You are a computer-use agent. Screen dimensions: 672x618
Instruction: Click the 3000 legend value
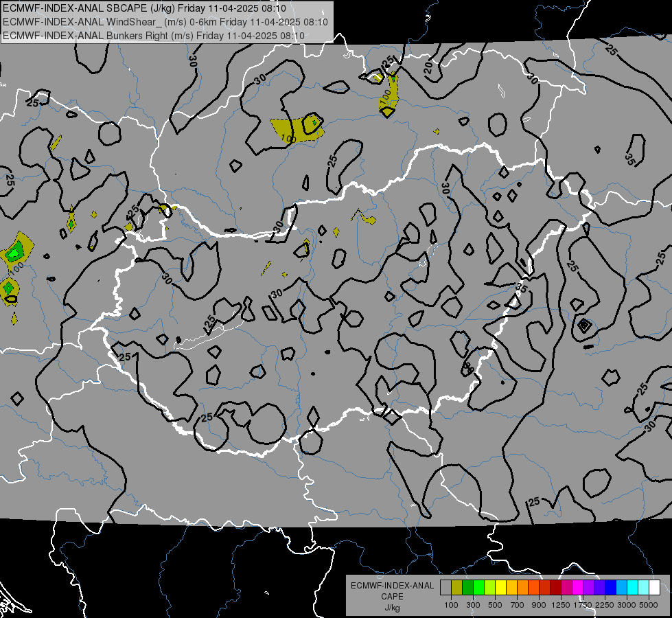(x=627, y=605)
